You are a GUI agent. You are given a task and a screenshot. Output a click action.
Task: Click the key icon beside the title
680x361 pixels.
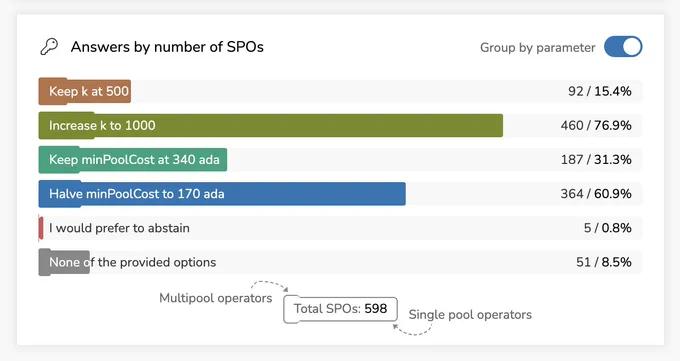point(49,47)
